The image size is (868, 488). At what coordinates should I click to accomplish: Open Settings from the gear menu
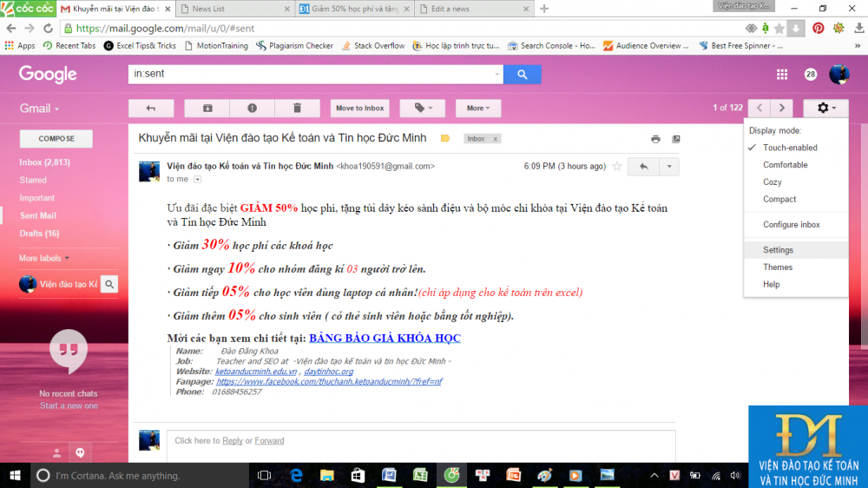[x=796, y=250]
